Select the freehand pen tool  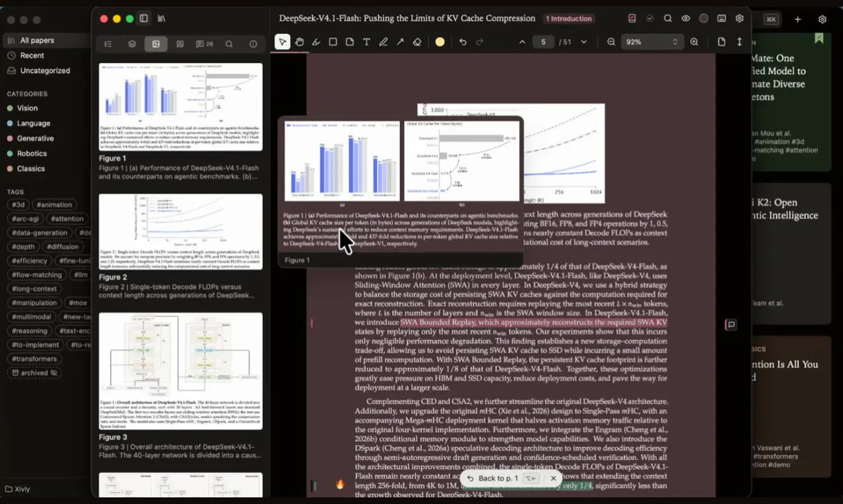(383, 42)
